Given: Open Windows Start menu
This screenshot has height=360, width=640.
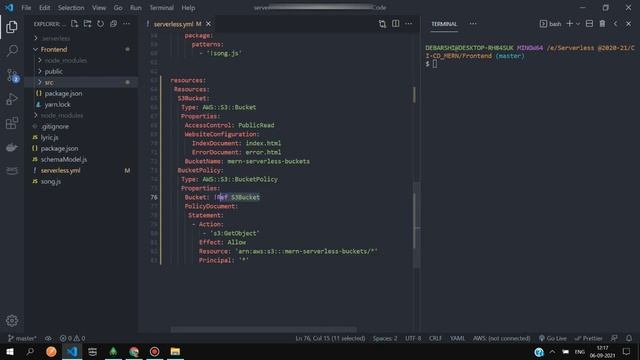Looking at the screenshot, I should click(x=10, y=351).
